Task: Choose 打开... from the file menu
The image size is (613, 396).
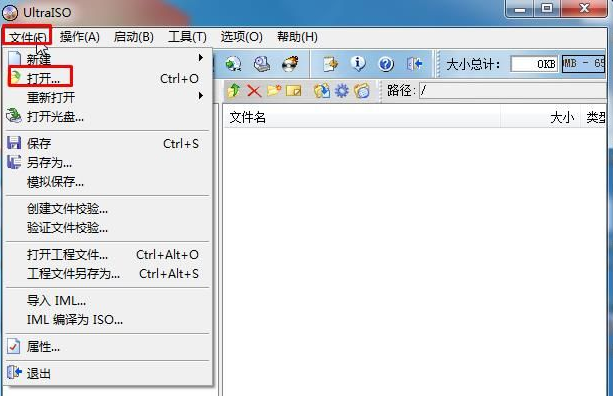Action: pos(108,78)
